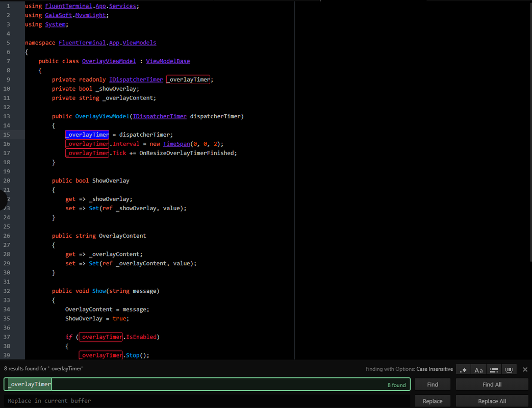Click the namespace keyword on line 5
The width and height of the screenshot is (532, 408).
(x=40, y=43)
